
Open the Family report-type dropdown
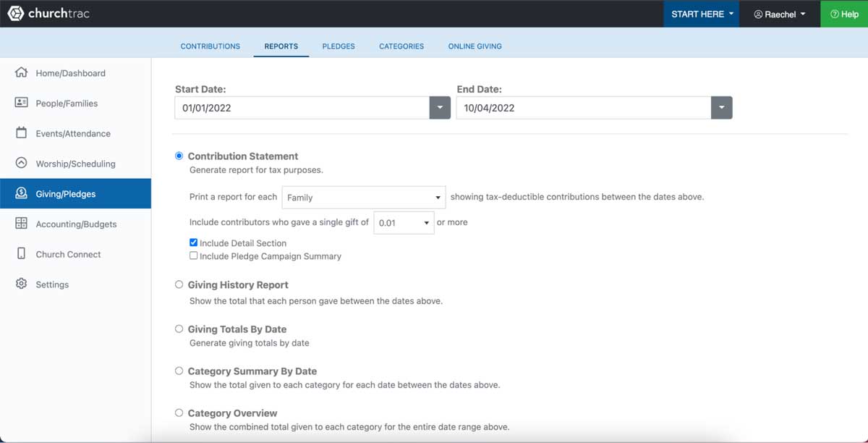coord(363,197)
